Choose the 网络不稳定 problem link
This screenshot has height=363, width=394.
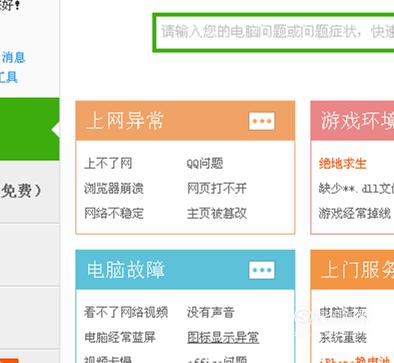[114, 213]
